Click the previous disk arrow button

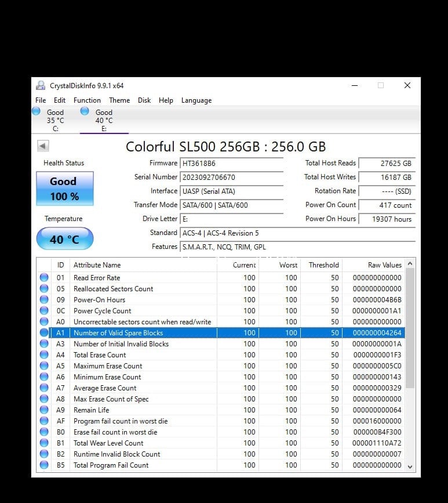tap(43, 146)
